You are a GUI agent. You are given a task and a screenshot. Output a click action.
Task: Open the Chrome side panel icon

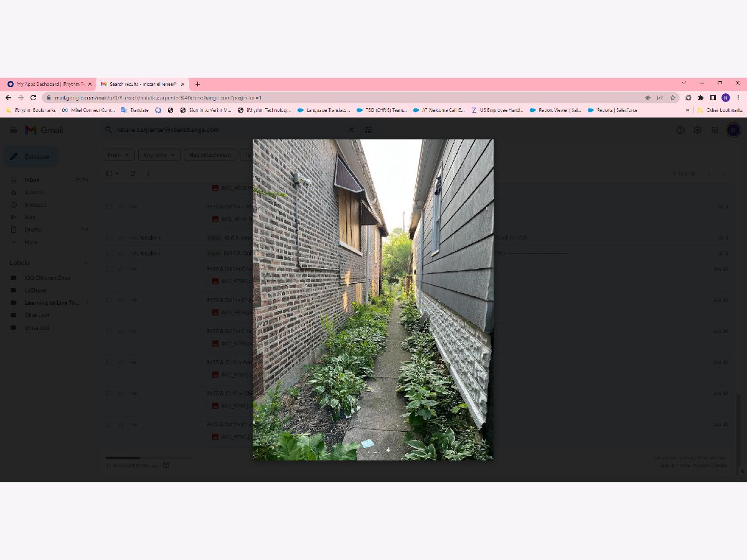pos(713,98)
